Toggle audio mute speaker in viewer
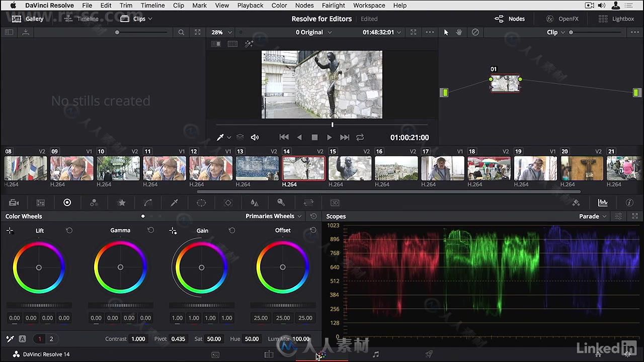The width and height of the screenshot is (644, 362). tap(255, 137)
